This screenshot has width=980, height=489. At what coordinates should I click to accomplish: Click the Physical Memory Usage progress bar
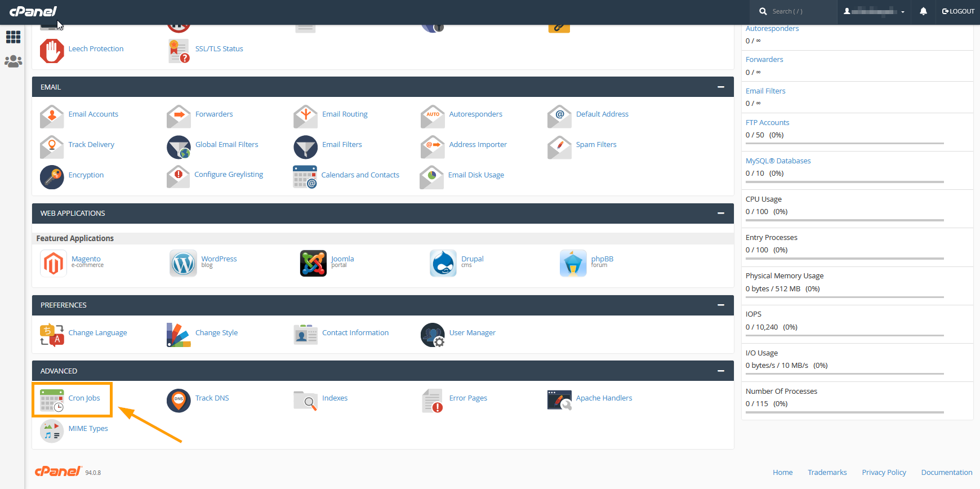click(845, 297)
